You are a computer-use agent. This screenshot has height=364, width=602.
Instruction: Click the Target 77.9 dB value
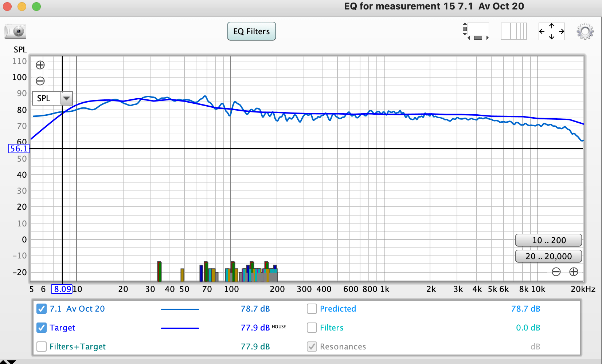tap(255, 328)
